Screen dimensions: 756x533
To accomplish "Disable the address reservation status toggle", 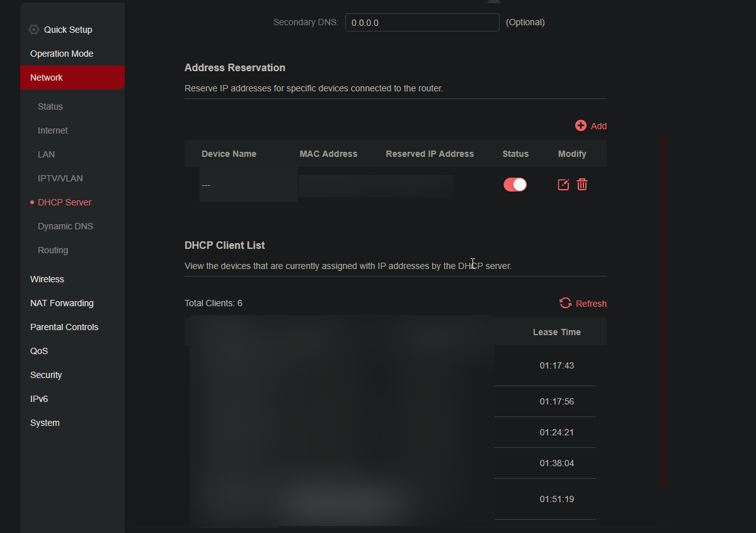I will tap(515, 185).
